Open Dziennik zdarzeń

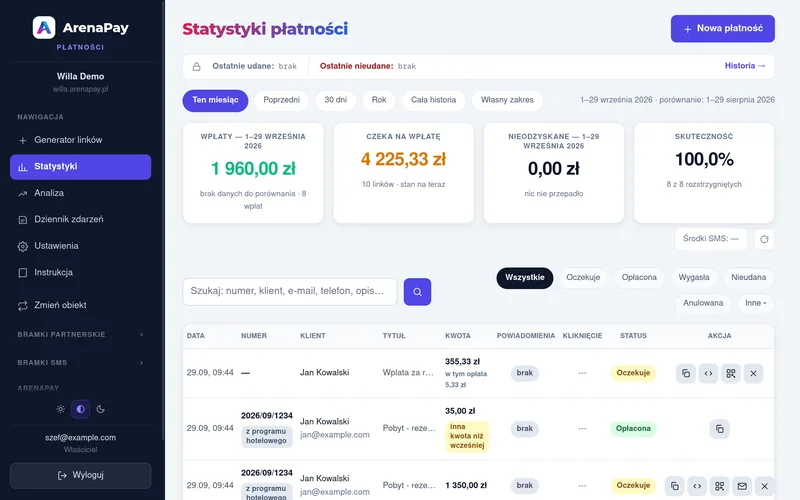tap(81, 219)
